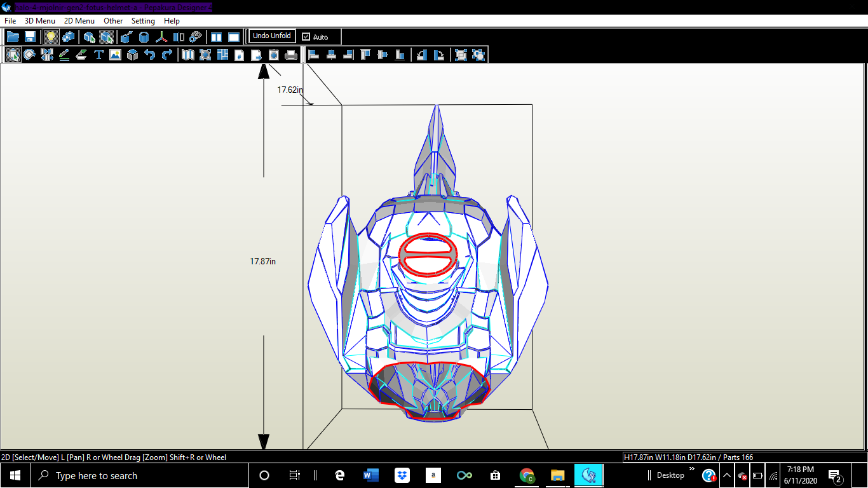Click the mirror flip model icon

(x=179, y=37)
